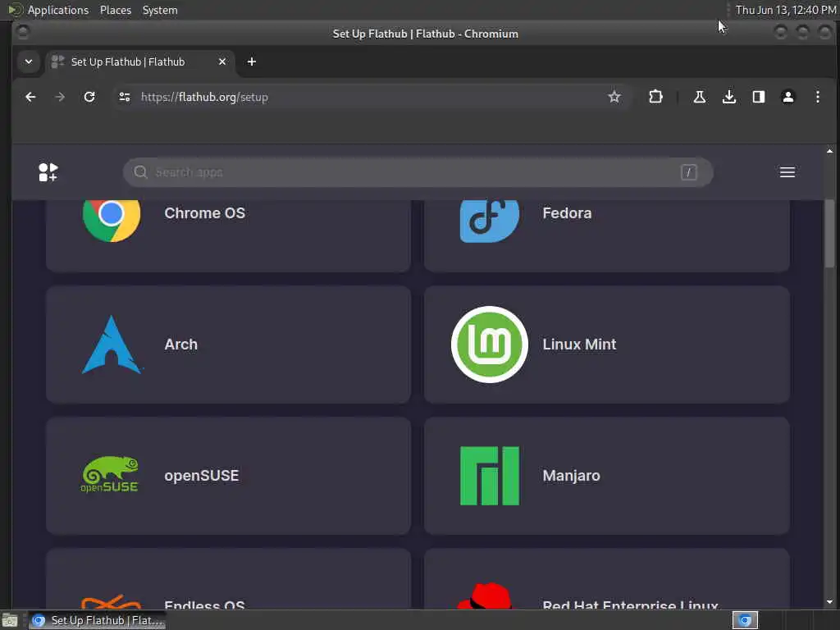Click the page vertical scrollbar thumb
The image size is (840, 630).
coord(829,234)
